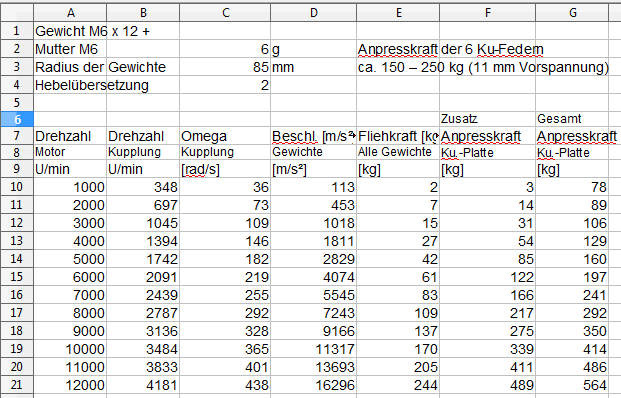
Task: Select row 6 header
Action: click(17, 119)
